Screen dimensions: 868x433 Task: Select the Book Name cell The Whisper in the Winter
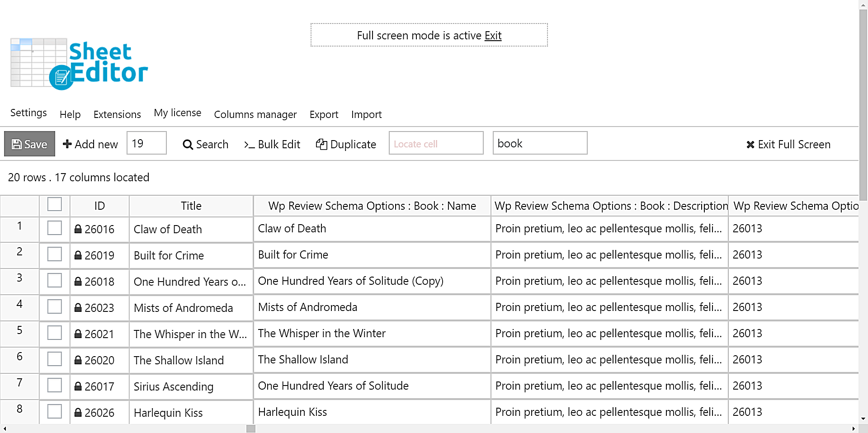(372, 334)
